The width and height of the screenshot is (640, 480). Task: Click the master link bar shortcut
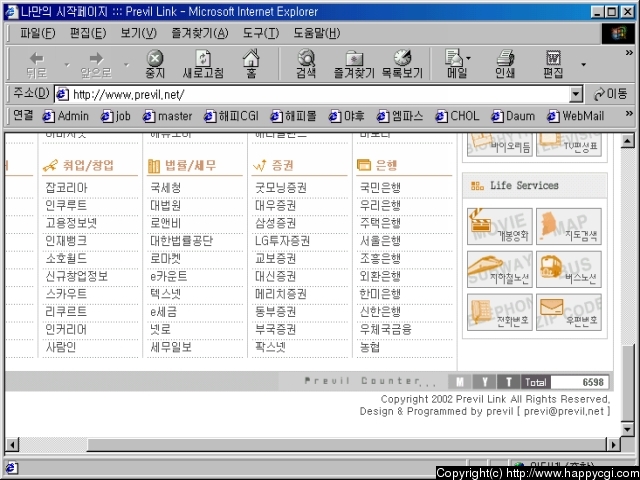(167, 116)
